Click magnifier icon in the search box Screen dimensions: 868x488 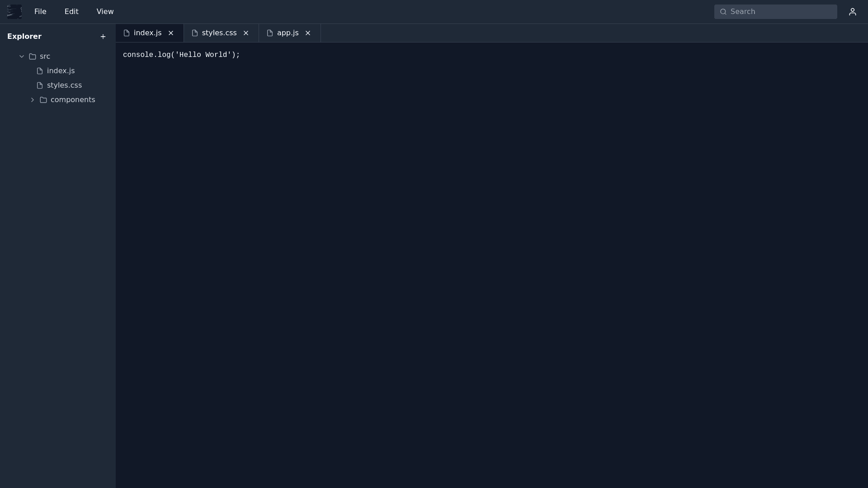pyautogui.click(x=723, y=12)
